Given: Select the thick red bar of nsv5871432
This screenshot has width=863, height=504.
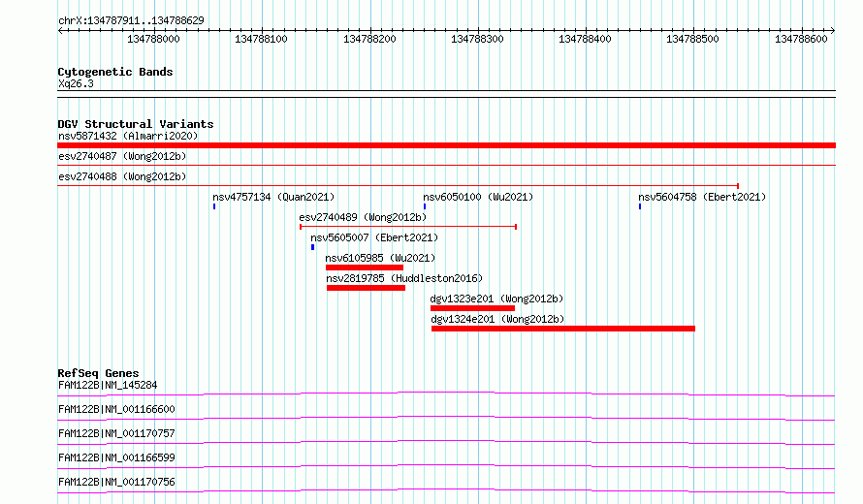Looking at the screenshot, I should click(x=446, y=145).
